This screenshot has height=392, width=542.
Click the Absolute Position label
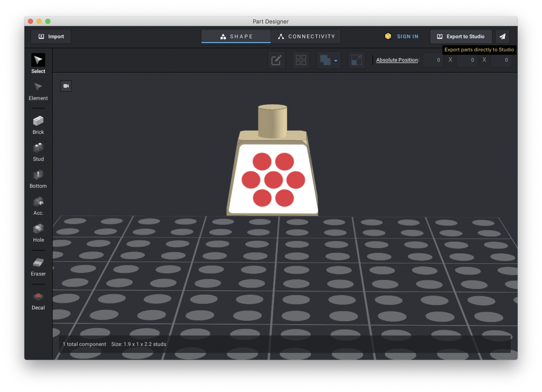click(x=398, y=60)
